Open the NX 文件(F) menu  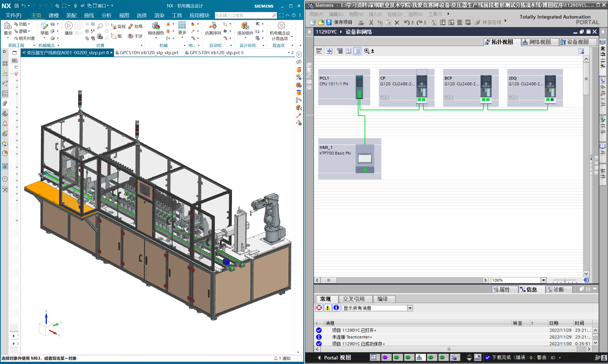[13, 15]
